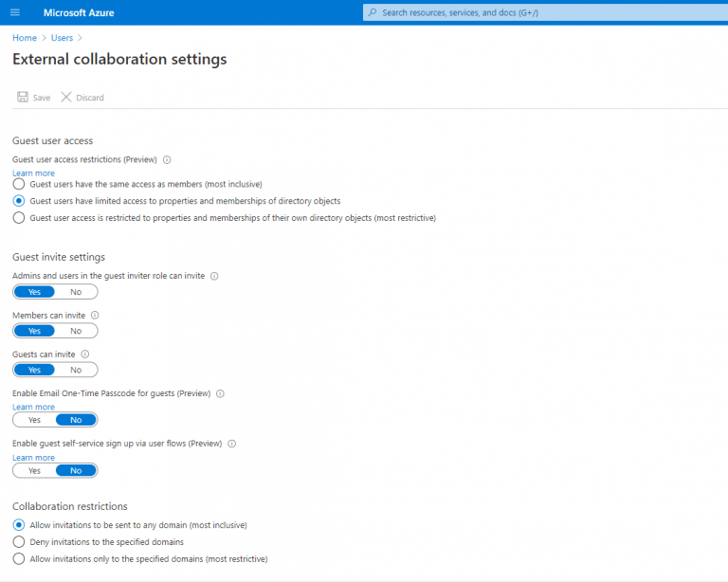This screenshot has height=582, width=728.
Task: Open info icon for Email One-Time Passcode
Action: [220, 393]
